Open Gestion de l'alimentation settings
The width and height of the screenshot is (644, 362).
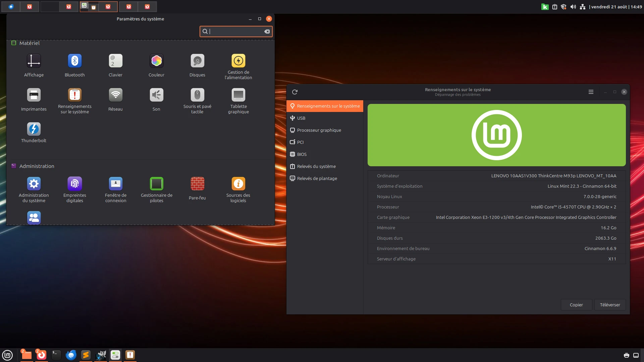(x=238, y=67)
